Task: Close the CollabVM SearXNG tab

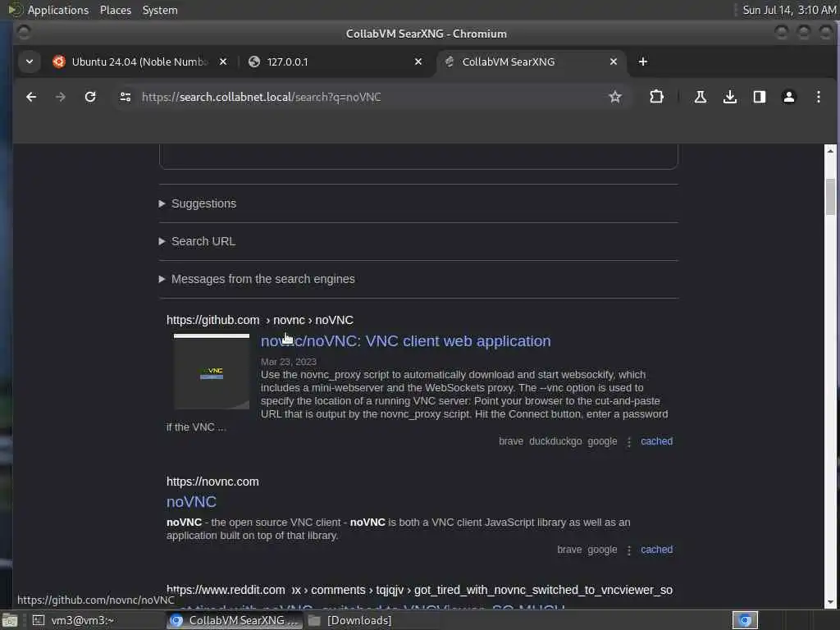Action: click(614, 62)
